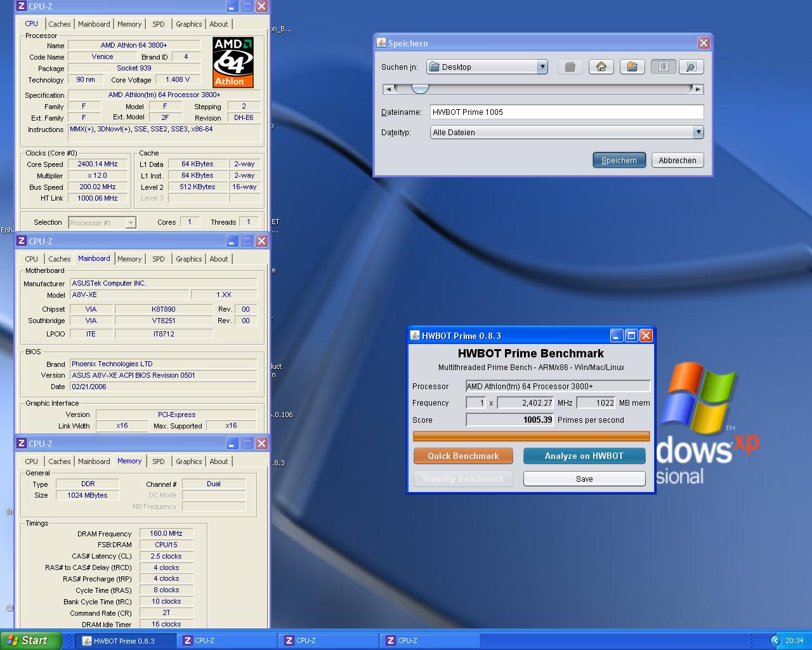Open SPD tab in middle CPU-Z window
The width and height of the screenshot is (812, 650).
pos(159,259)
